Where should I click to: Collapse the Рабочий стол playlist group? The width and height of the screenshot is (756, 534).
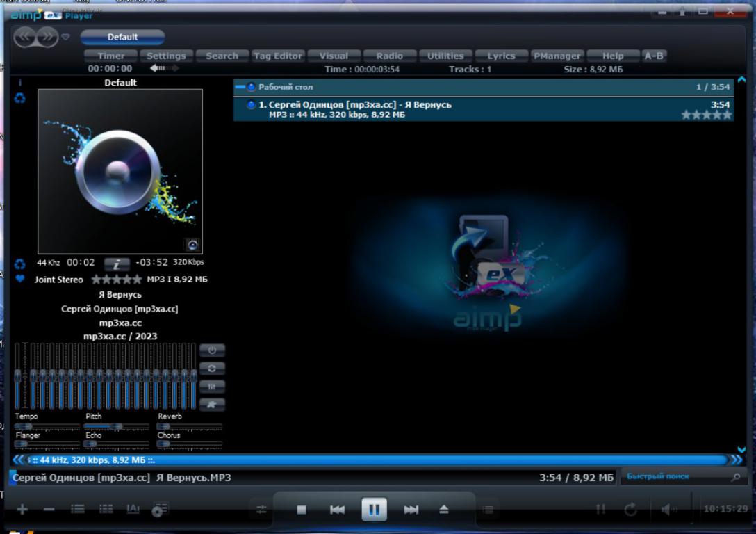(x=240, y=88)
